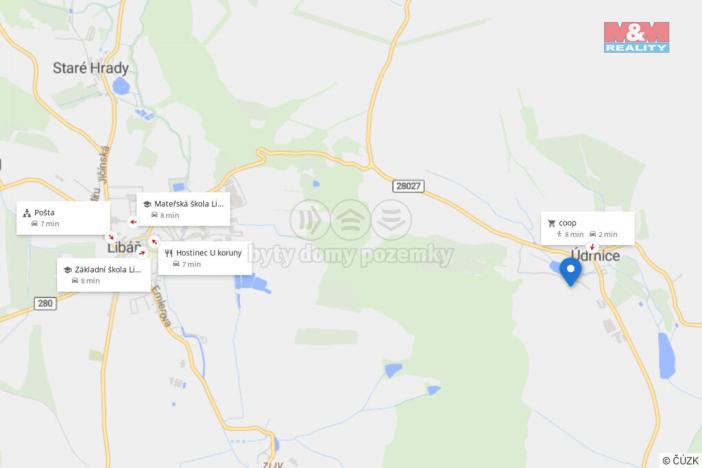Click the blue location pin at Údrnice
The height and width of the screenshot is (468, 702).
pos(570,271)
